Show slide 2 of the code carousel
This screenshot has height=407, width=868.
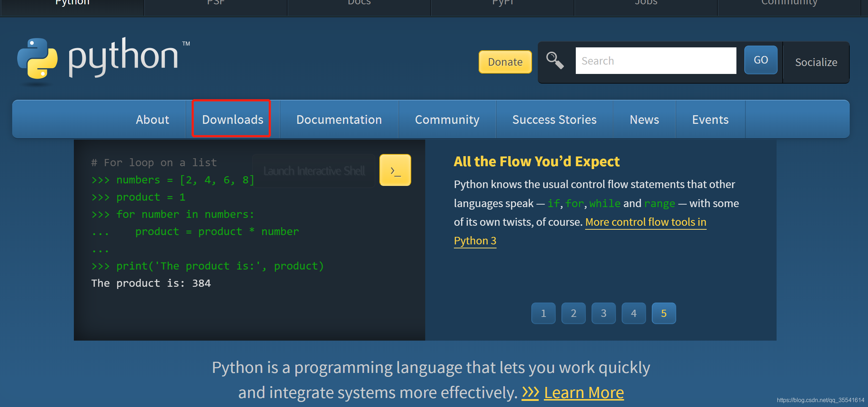pos(574,313)
